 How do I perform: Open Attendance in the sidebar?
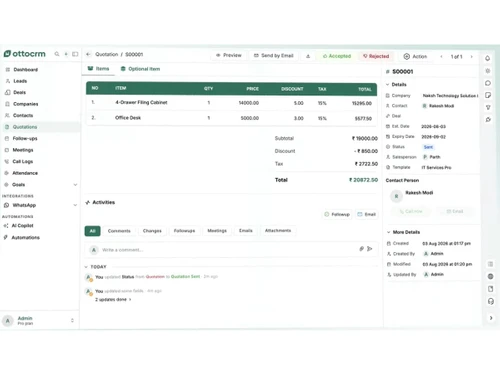(x=25, y=173)
